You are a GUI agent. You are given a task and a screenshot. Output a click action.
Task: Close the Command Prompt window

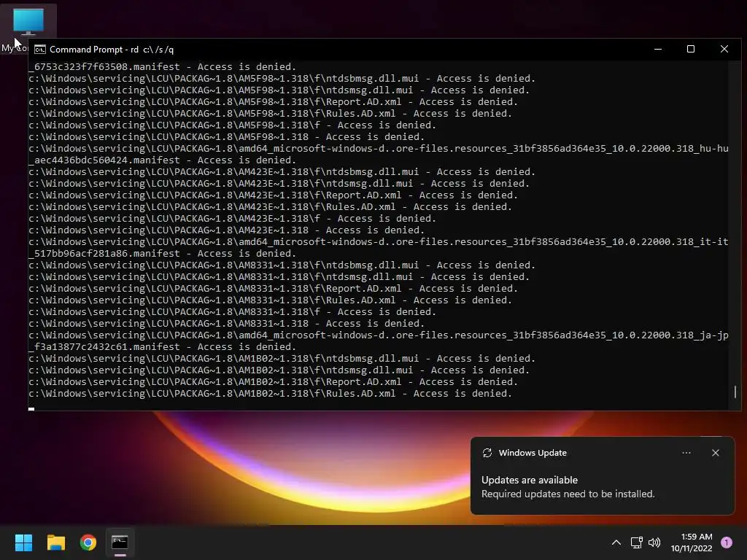(724, 49)
